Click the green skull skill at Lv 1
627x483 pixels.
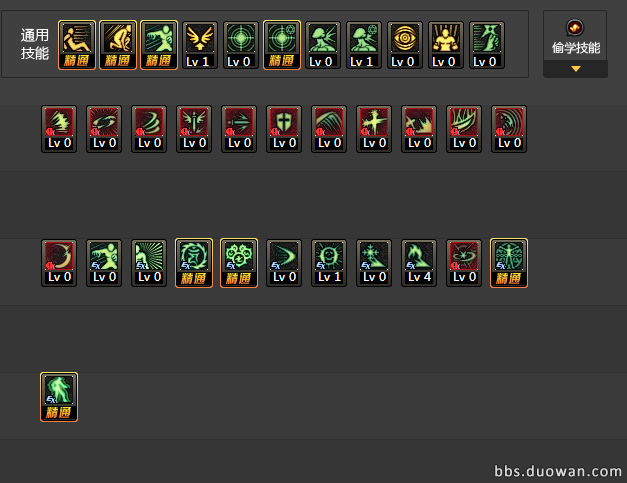tap(329, 263)
